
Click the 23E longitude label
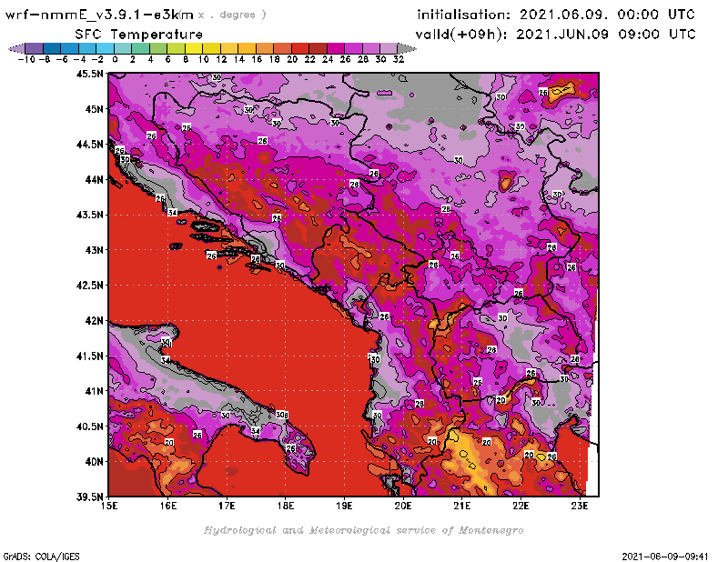click(580, 506)
